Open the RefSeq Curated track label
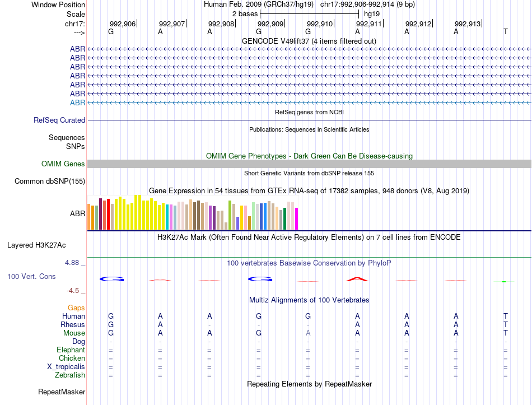 pyautogui.click(x=59, y=120)
